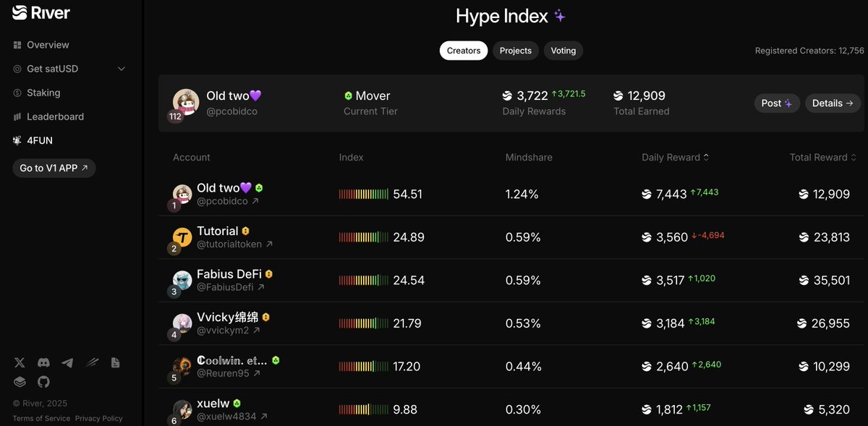Click the Post button
This screenshot has height=426, width=868.
pos(777,103)
